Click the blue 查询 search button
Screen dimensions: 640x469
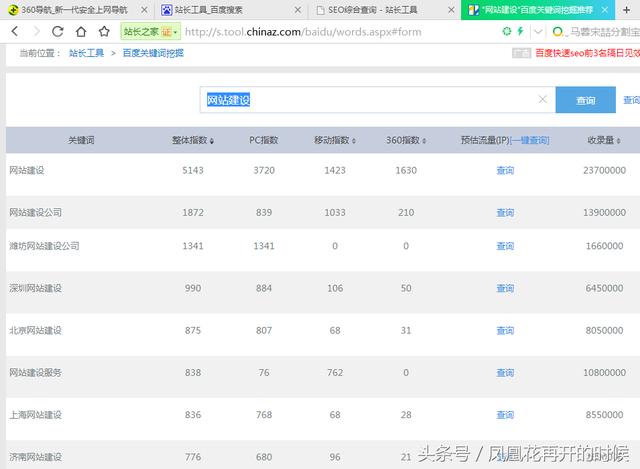click(x=586, y=100)
